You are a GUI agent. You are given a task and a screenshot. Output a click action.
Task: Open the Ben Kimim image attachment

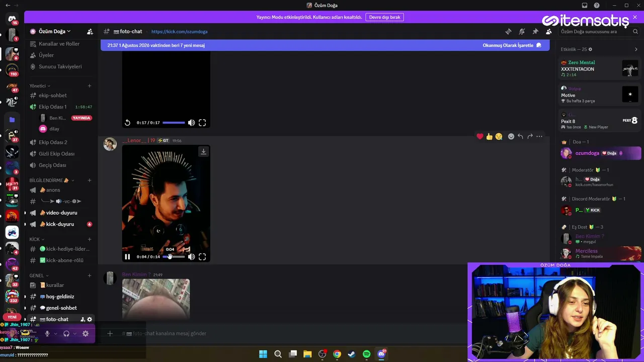156,299
